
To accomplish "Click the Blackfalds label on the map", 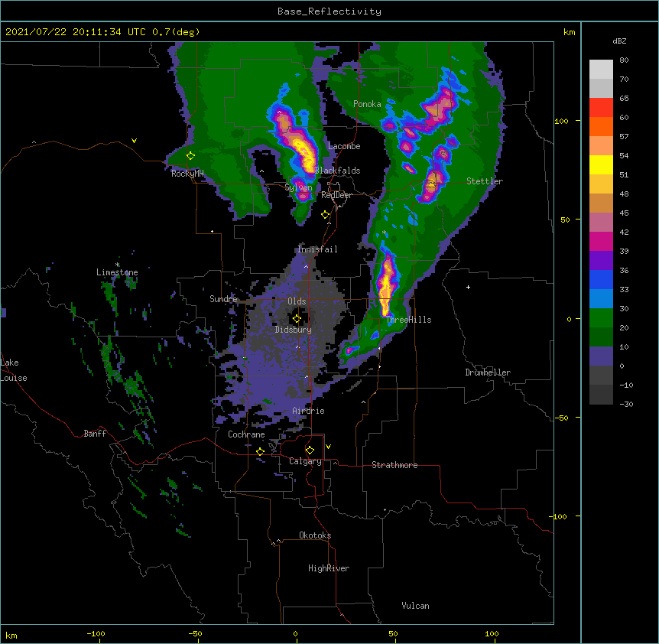I will pyautogui.click(x=337, y=171).
